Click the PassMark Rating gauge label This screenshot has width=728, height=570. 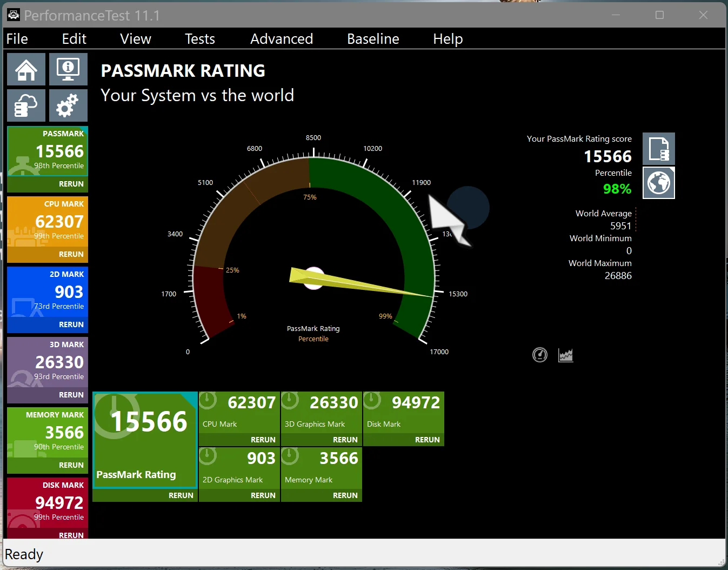313,329
